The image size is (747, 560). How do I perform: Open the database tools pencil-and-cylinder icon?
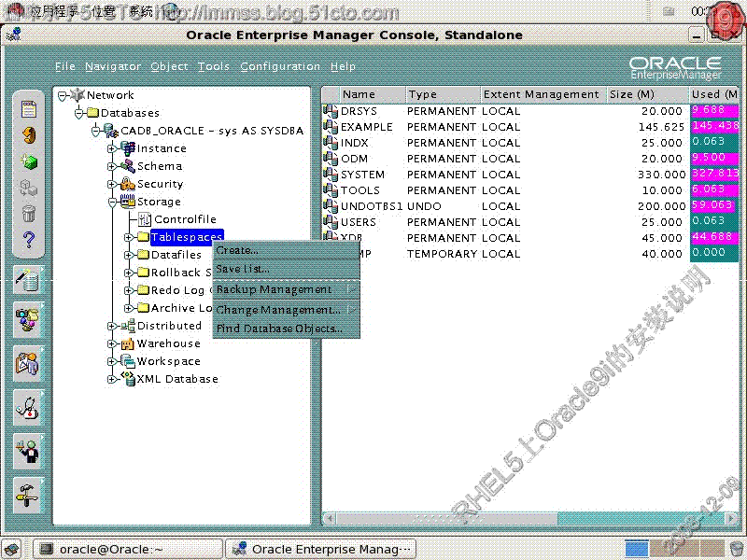point(28,279)
